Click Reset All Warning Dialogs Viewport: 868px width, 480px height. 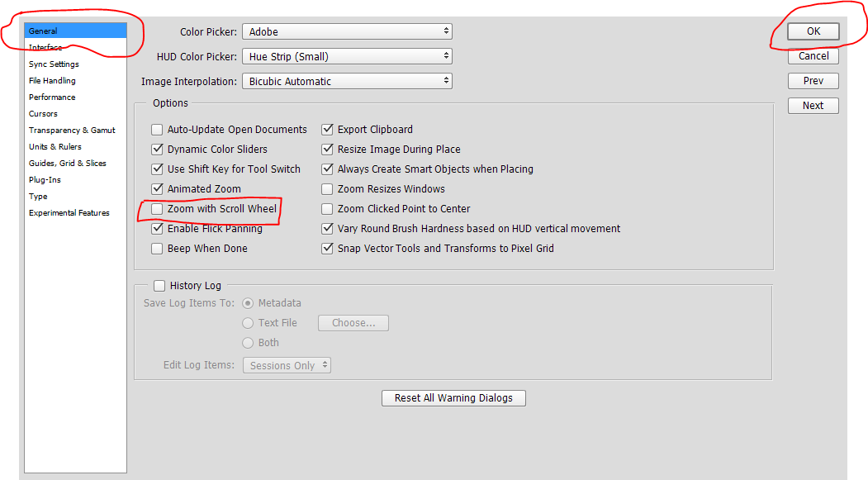[453, 397]
